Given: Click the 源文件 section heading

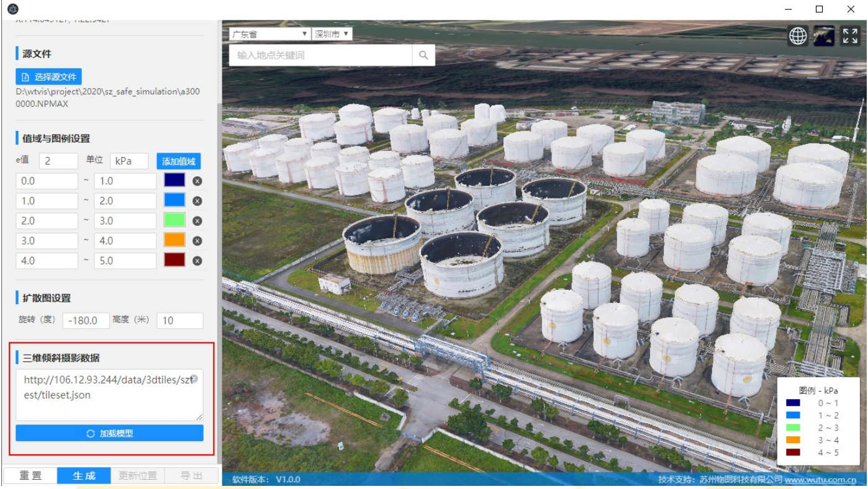Looking at the screenshot, I should pyautogui.click(x=37, y=54).
